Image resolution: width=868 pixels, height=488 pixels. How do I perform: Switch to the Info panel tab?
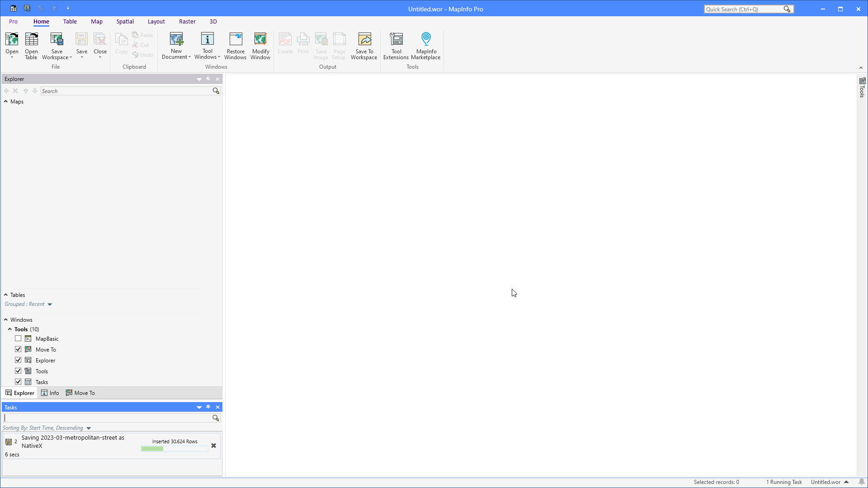point(50,393)
